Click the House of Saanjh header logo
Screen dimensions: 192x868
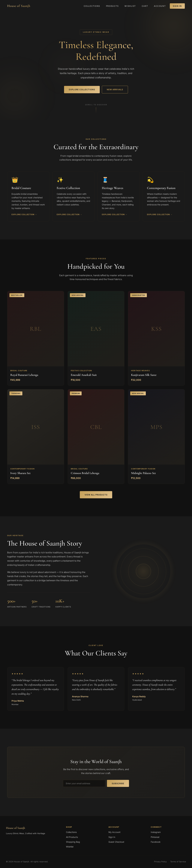pyautogui.click(x=19, y=6)
